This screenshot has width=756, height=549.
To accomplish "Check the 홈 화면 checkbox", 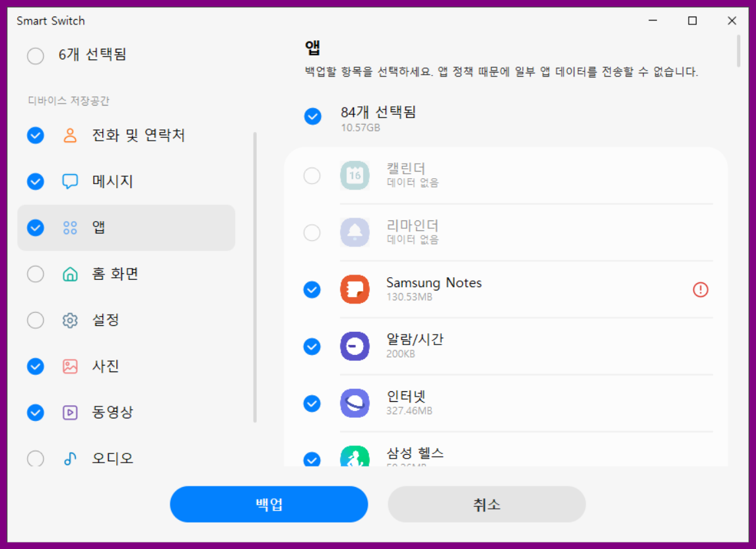I will click(x=36, y=274).
